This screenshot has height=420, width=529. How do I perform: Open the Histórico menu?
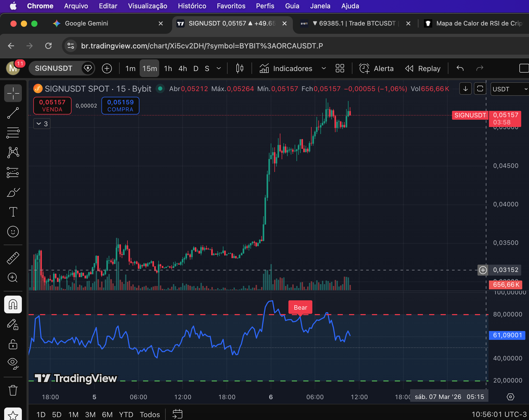click(192, 6)
